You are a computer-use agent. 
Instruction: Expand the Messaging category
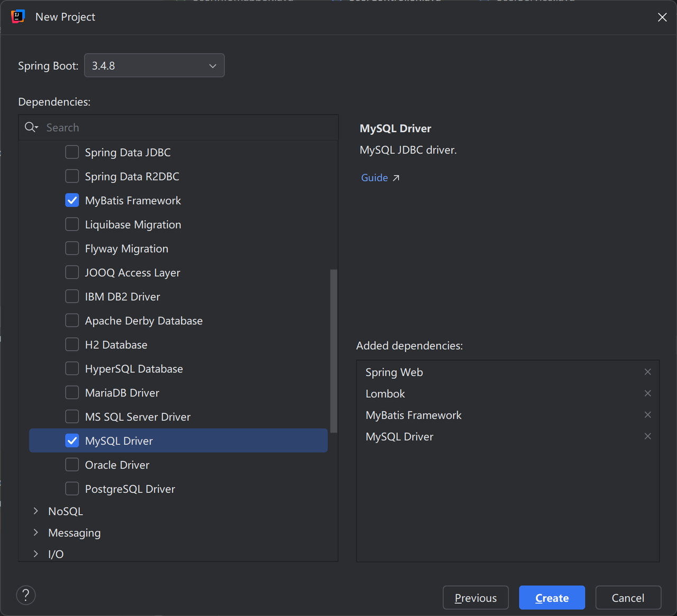click(36, 533)
